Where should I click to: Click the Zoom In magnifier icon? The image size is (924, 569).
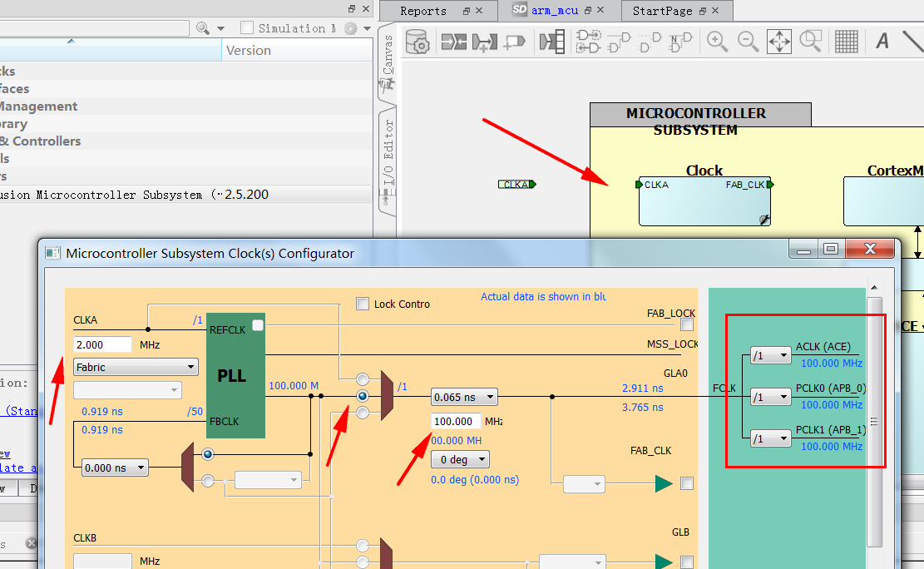pyautogui.click(x=717, y=40)
